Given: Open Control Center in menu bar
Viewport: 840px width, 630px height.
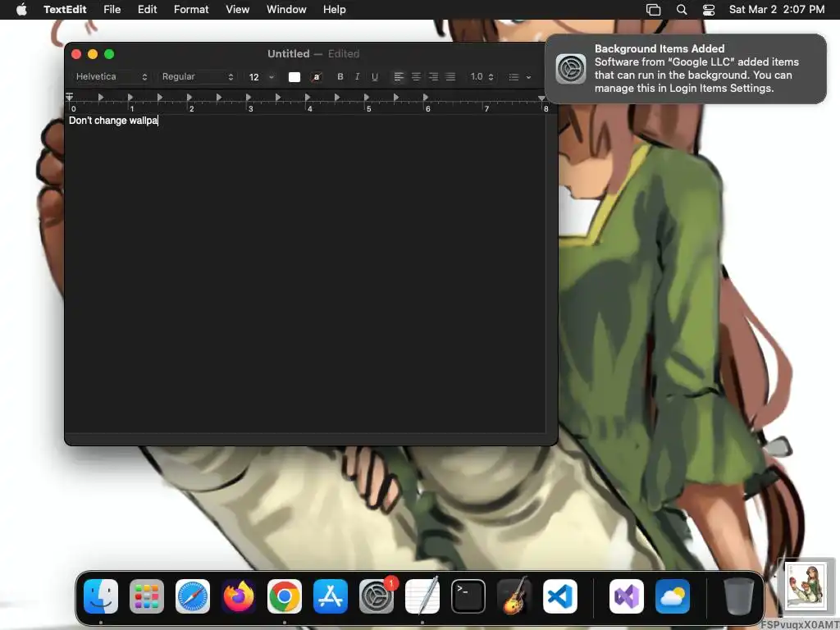Looking at the screenshot, I should [x=709, y=10].
